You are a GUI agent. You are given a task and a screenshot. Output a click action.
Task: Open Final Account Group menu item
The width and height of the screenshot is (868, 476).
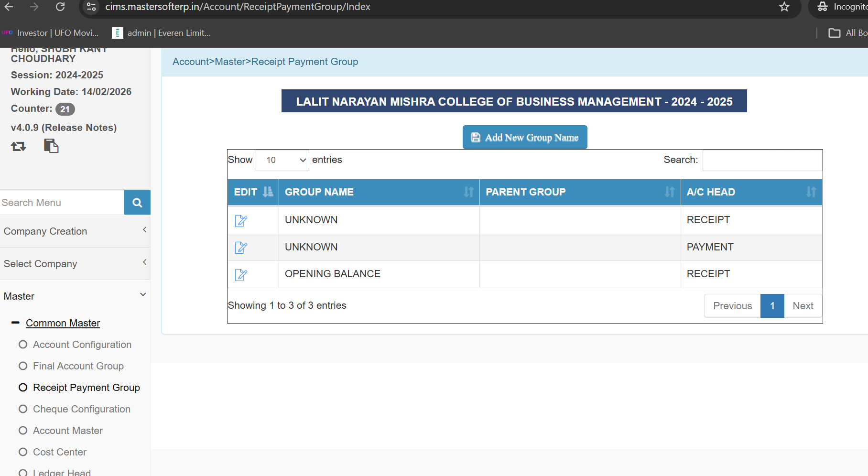coord(78,366)
